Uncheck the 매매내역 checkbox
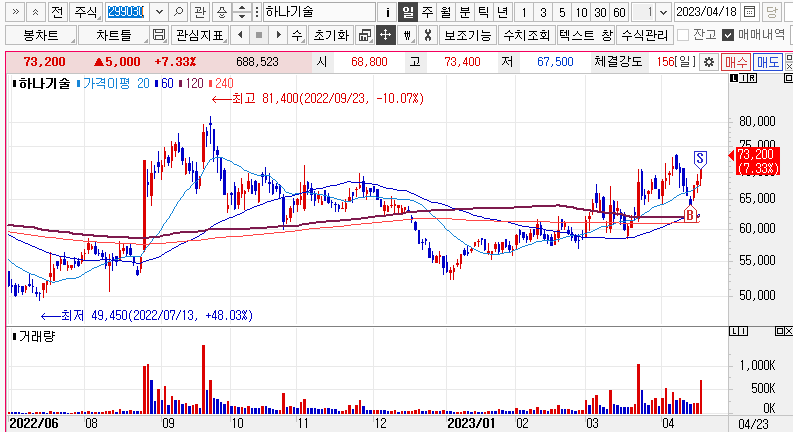 tap(728, 35)
